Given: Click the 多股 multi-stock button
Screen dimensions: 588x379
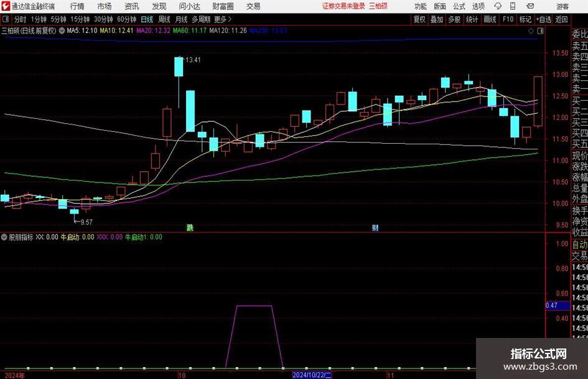Looking at the screenshot, I should pos(454,19).
